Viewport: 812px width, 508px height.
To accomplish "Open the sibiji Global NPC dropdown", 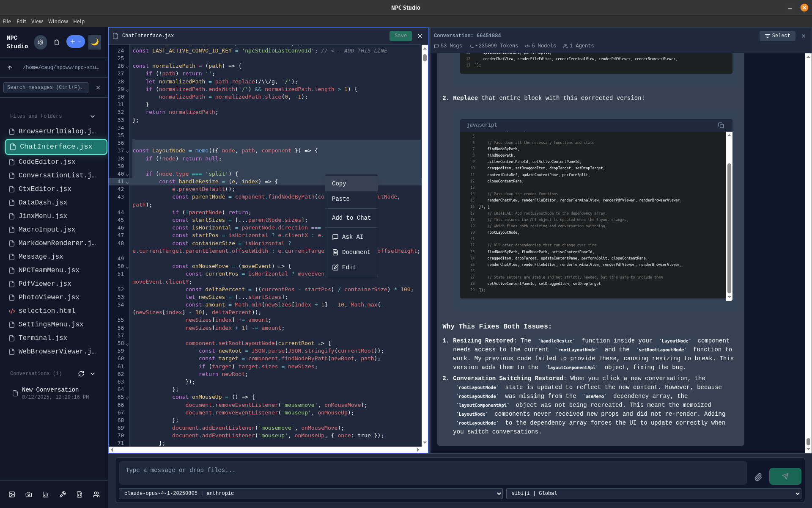I will (x=653, y=493).
